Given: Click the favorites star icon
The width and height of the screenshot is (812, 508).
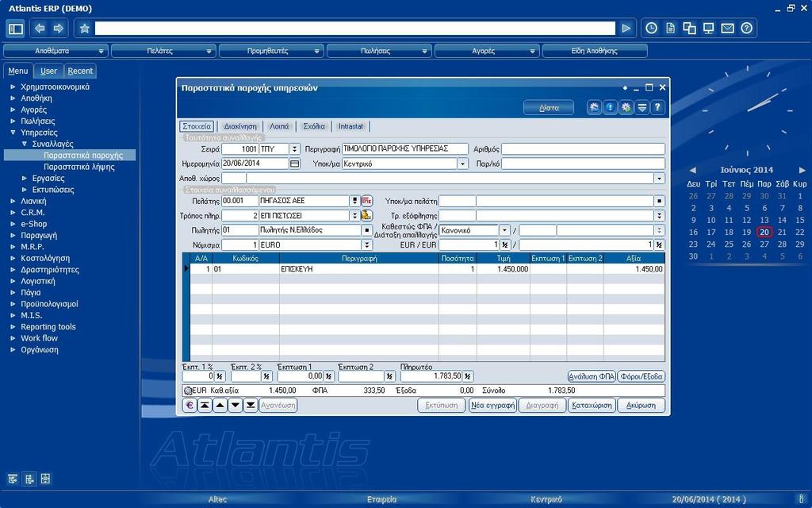Looking at the screenshot, I should pos(84,29).
